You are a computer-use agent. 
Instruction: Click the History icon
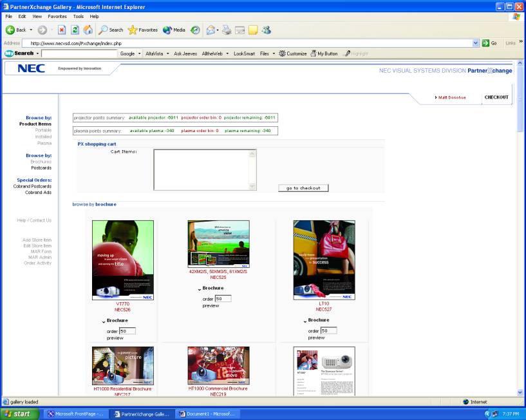(195, 30)
